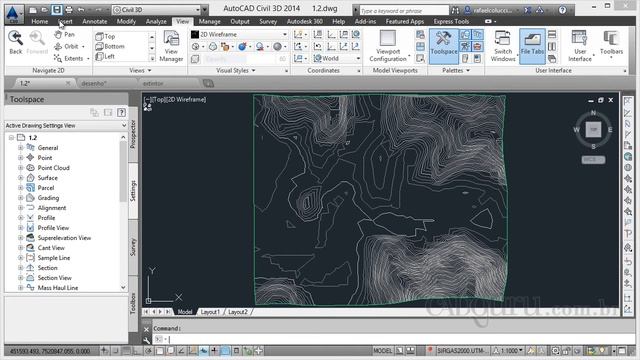640x360 pixels.
Task: Click the Toolspace help question icon
Action: [121, 113]
